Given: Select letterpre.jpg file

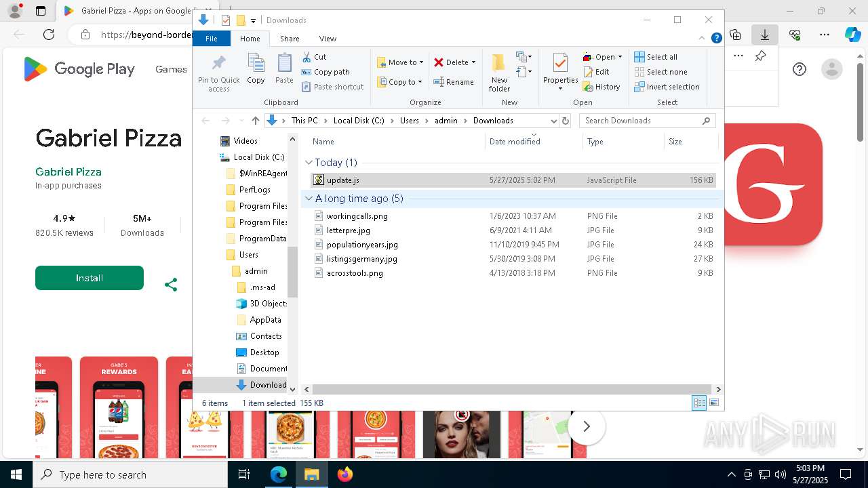Looking at the screenshot, I should pos(513,230).
